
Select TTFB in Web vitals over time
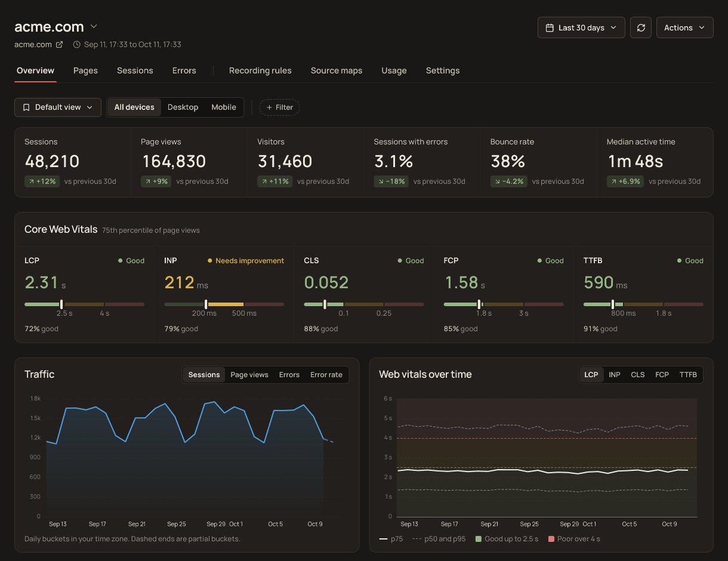click(688, 375)
